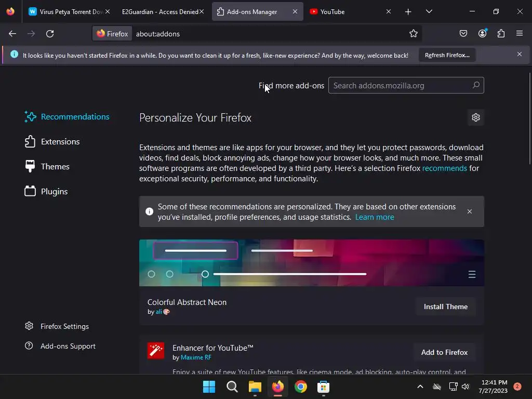Click the Firefox taskbar icon
This screenshot has height=399, width=532.
[x=278, y=387]
